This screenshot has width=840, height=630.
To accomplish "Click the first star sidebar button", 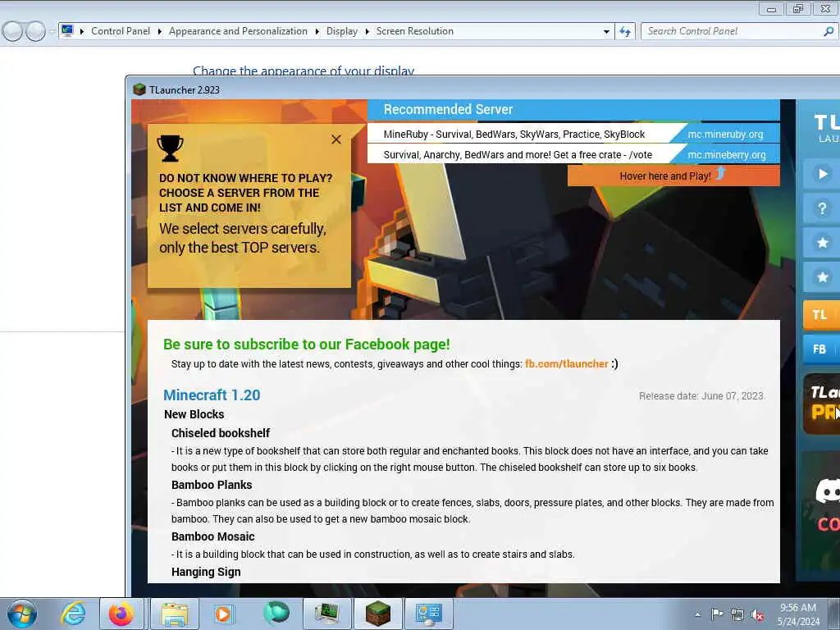I will pyautogui.click(x=822, y=243).
